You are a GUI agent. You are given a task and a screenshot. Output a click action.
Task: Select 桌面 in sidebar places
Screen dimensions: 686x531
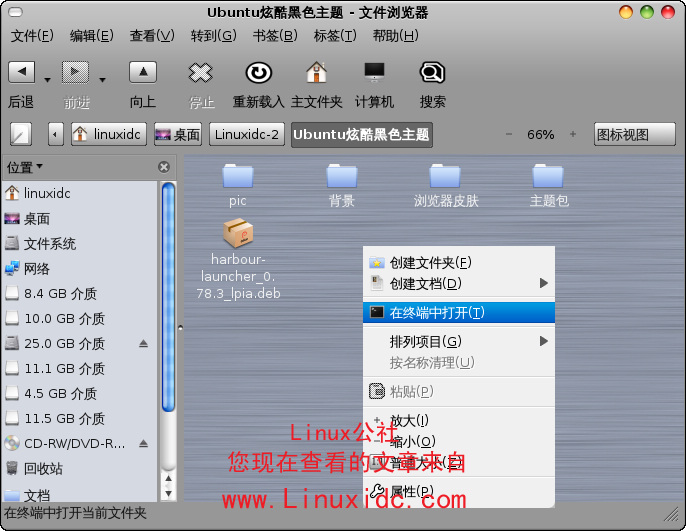80,218
